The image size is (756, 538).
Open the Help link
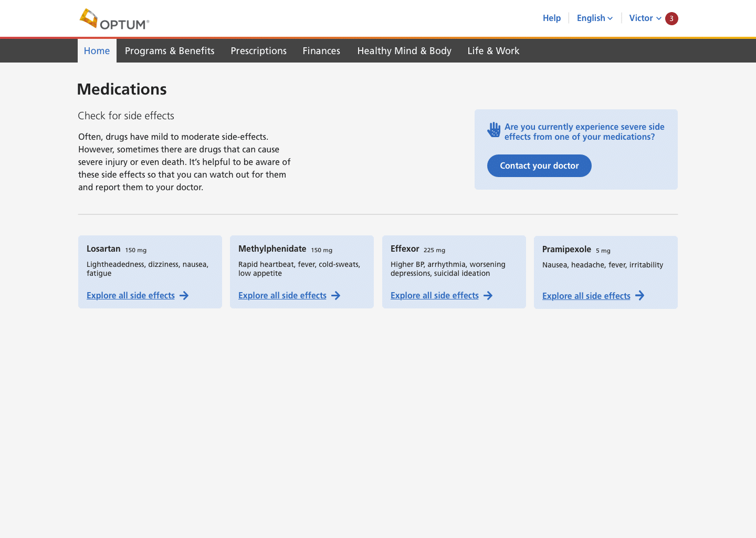click(551, 18)
